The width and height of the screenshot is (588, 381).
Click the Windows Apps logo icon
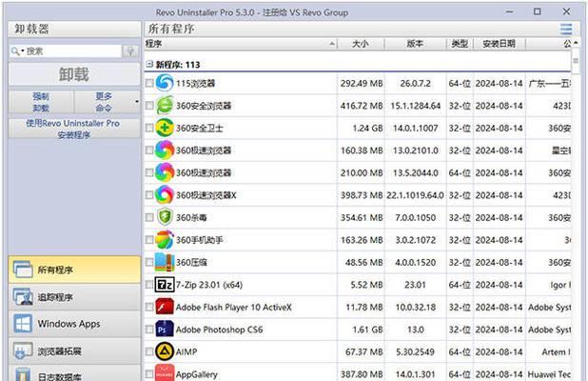[23, 324]
